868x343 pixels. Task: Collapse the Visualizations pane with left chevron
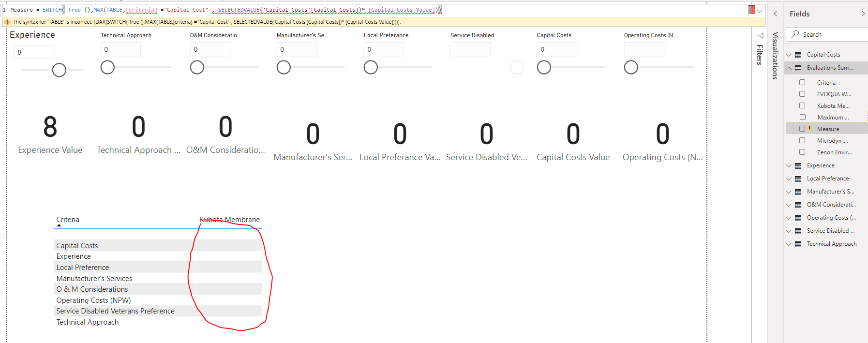tap(776, 14)
